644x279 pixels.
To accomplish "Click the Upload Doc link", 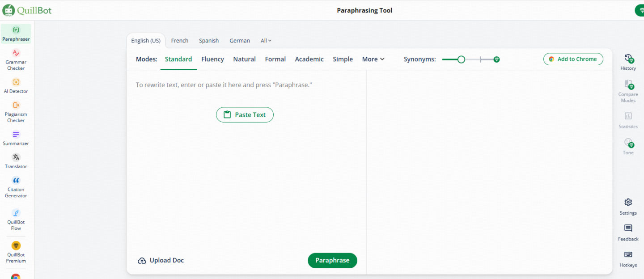I will [161, 261].
